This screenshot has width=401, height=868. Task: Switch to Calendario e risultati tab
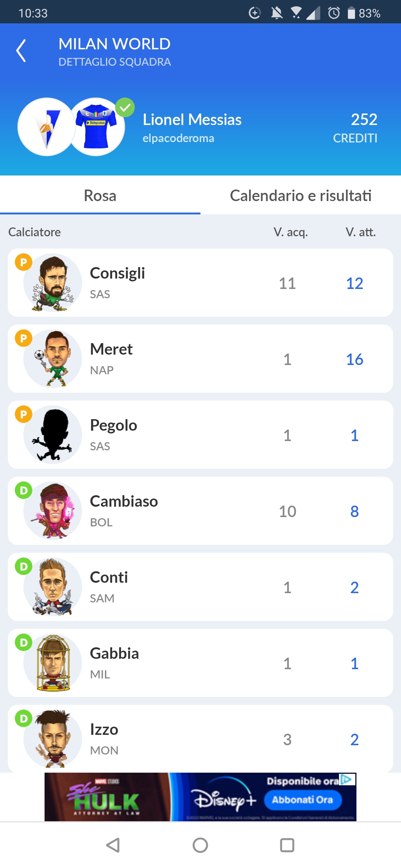click(301, 195)
